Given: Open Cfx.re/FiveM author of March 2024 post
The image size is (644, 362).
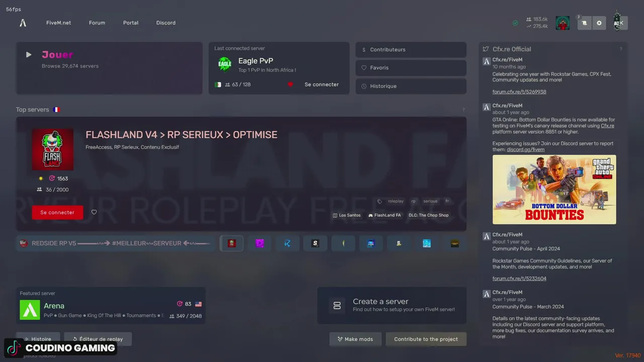Looking at the screenshot, I should (x=507, y=293).
